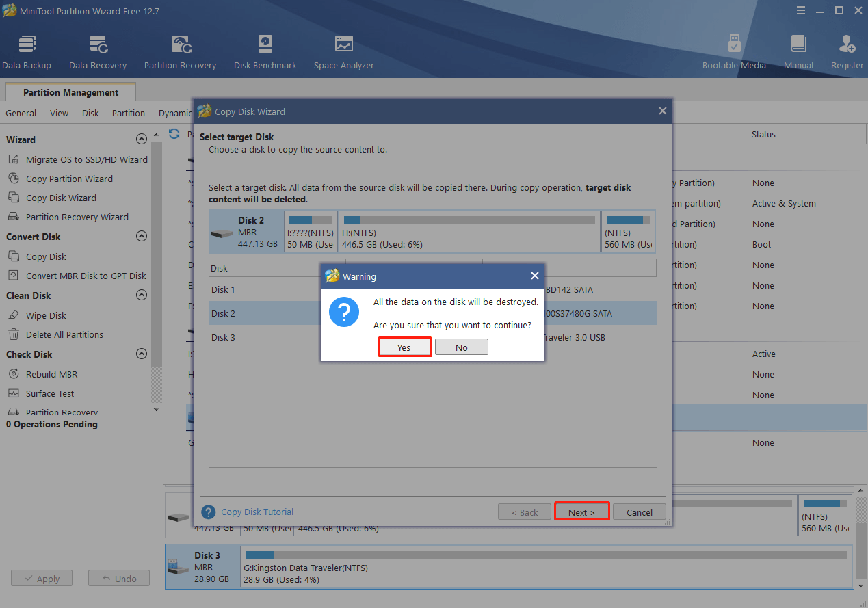Collapse the Check Disk section

pyautogui.click(x=142, y=354)
